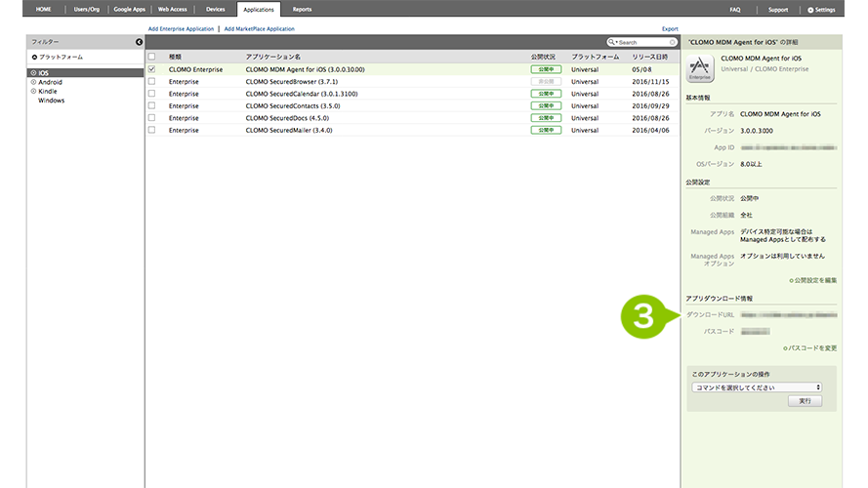Open the Devices tab
868x488 pixels.
[216, 10]
